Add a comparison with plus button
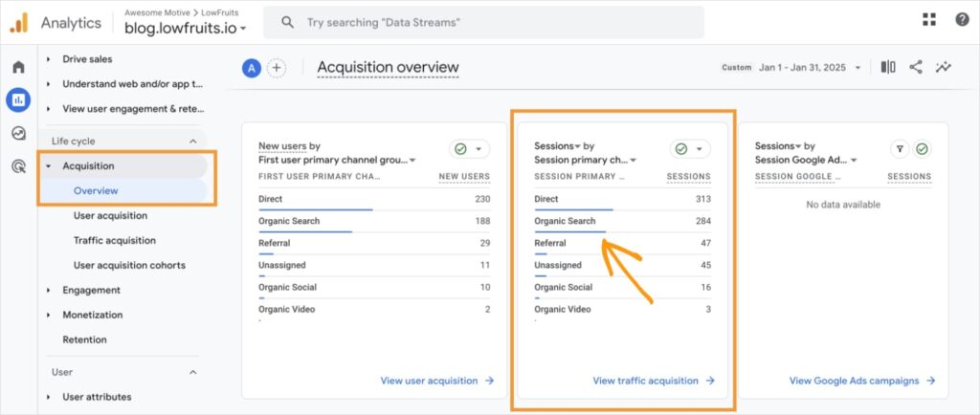The height and width of the screenshot is (415, 980). (x=277, y=68)
